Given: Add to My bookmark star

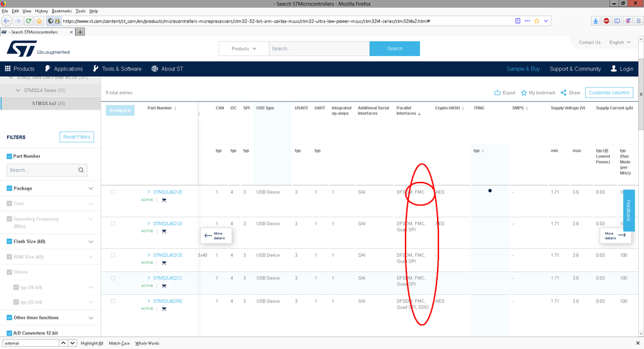Looking at the screenshot, I should (538, 92).
